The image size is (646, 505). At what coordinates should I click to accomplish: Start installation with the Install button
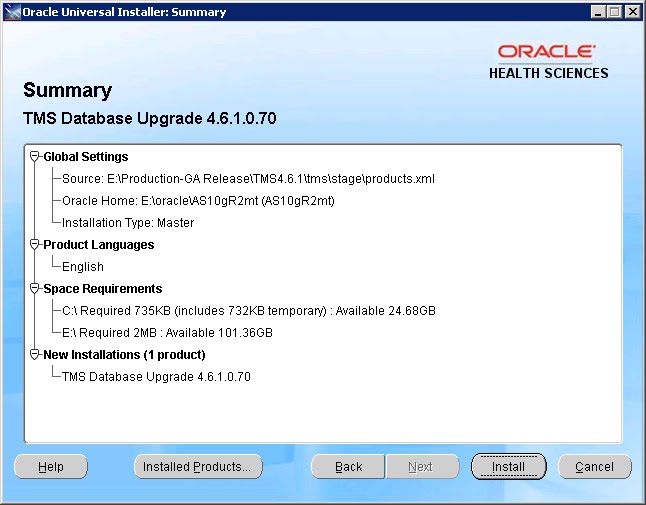coord(509,467)
